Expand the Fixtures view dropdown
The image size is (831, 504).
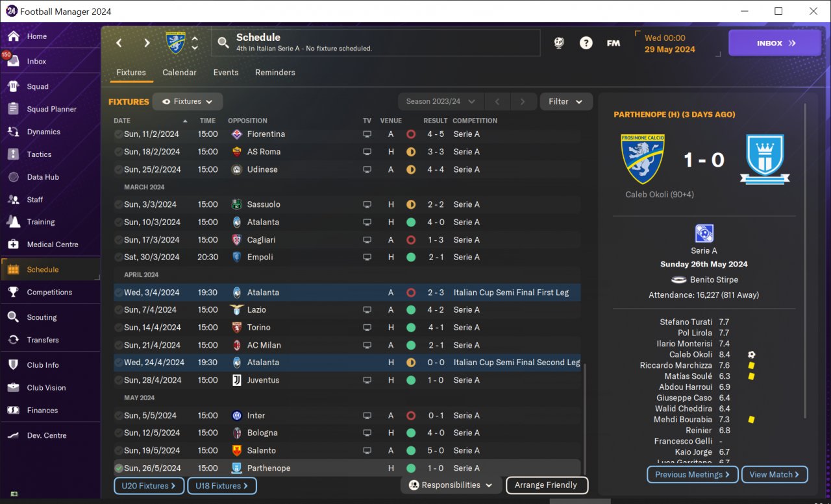click(x=188, y=101)
